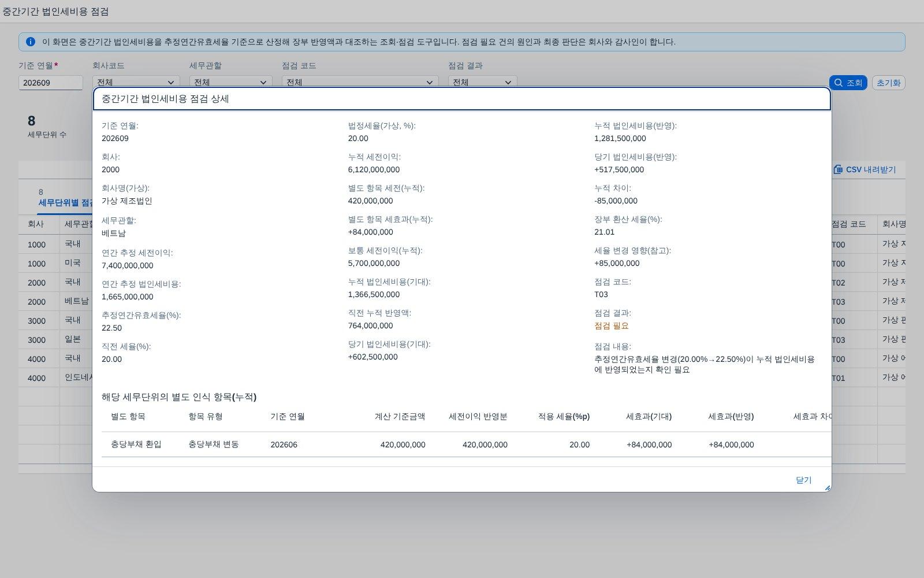Click the 별도 항목 column header

[128, 416]
